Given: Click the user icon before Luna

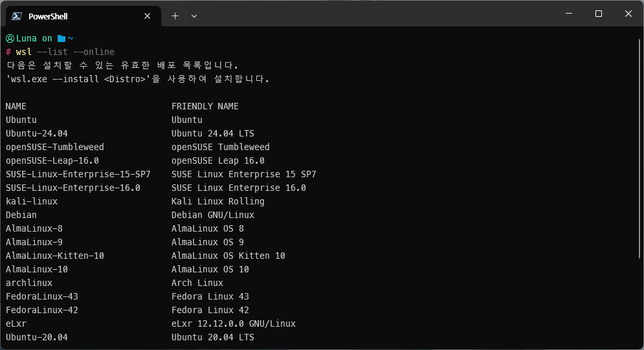Looking at the screenshot, I should point(10,39).
